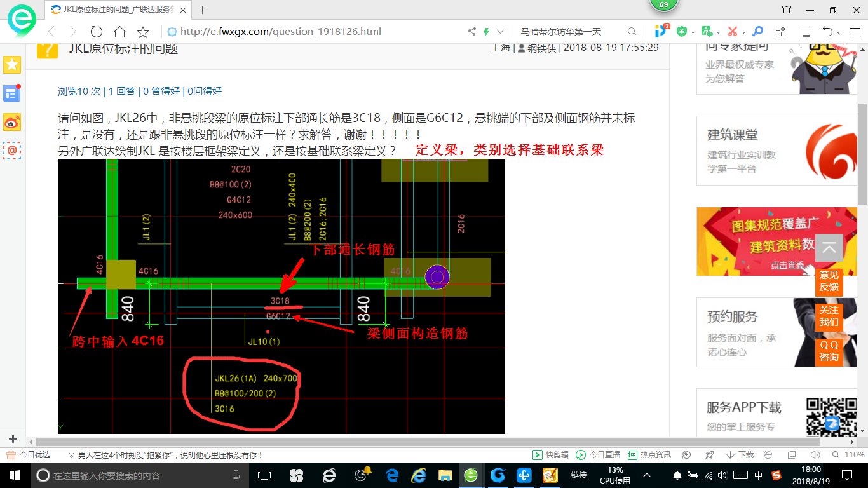Click the Cortana microphone icon
The image size is (868, 488).
236,475
